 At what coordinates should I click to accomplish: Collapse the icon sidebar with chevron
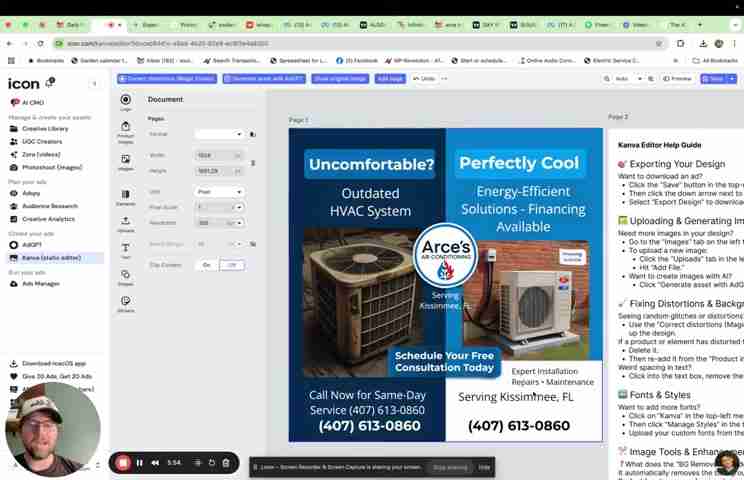tap(94, 84)
